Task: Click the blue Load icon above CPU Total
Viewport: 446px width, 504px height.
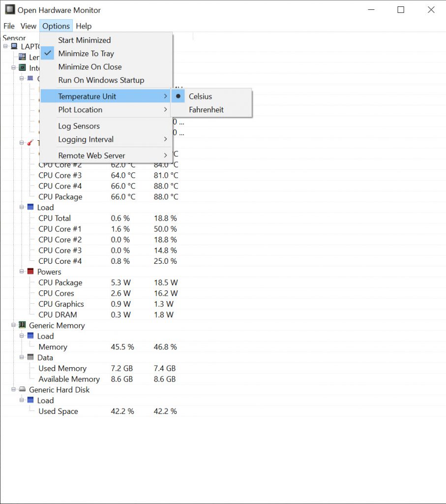Action: (x=30, y=207)
